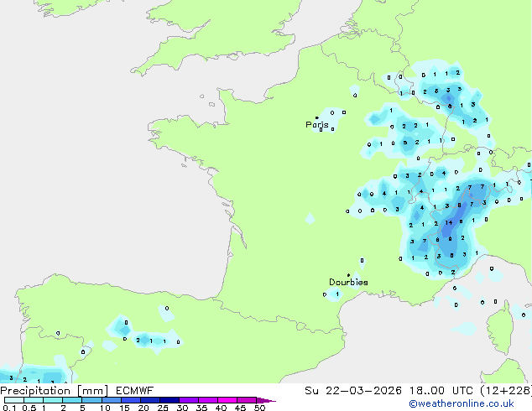The height and width of the screenshot is (411, 532).
Task: Click the Paris city dot marker
Action: tap(317, 117)
